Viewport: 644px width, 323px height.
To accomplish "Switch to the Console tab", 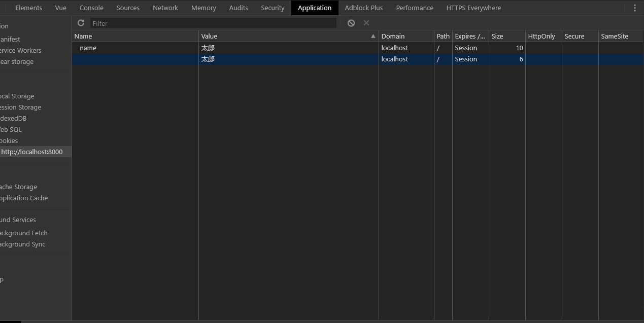I will [x=91, y=8].
